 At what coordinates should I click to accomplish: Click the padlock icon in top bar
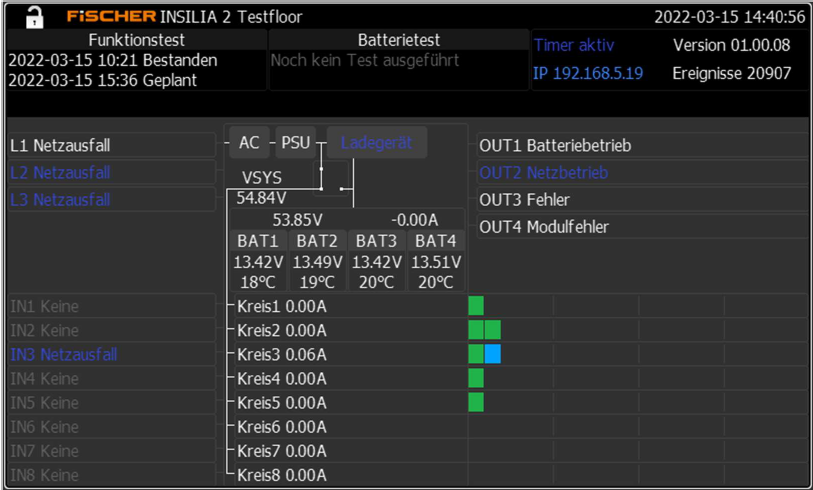point(34,16)
